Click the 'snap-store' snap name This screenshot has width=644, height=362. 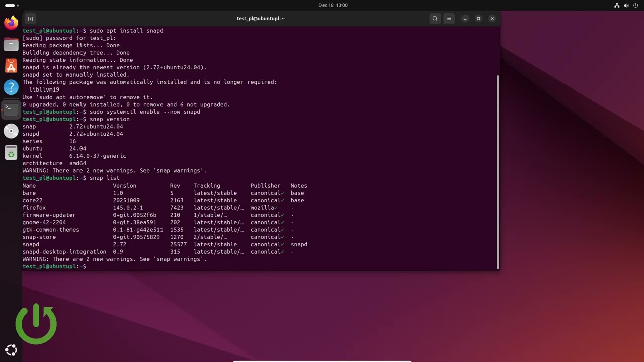point(39,237)
